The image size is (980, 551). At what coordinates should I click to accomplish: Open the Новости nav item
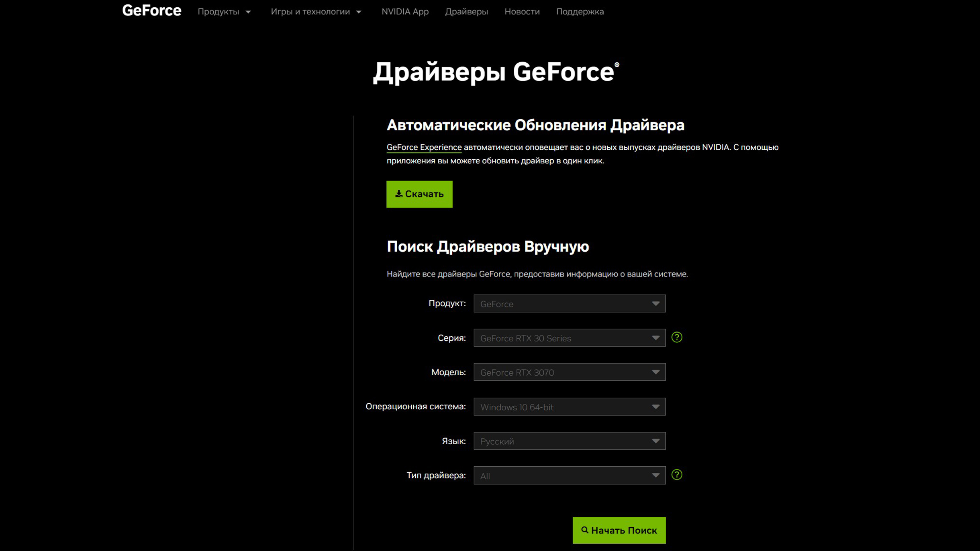[522, 12]
